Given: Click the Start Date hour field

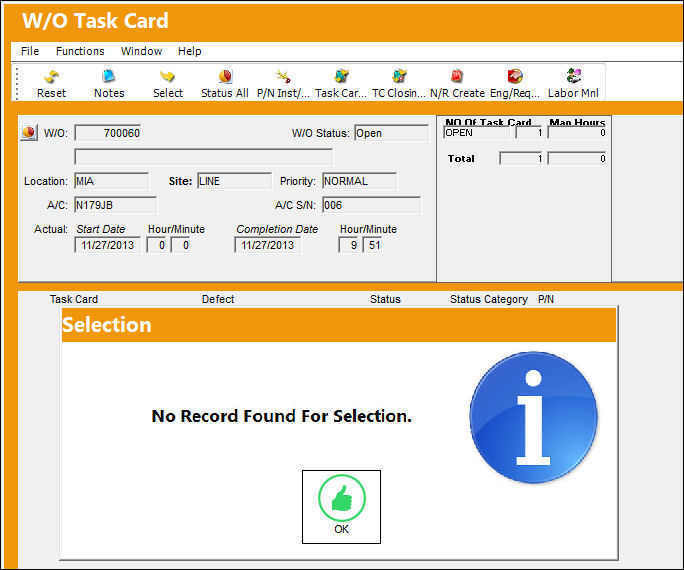Looking at the screenshot, I should click(156, 245).
